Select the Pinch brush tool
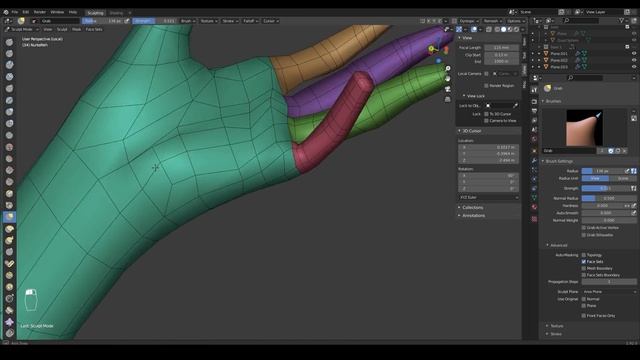The width and height of the screenshot is (640, 360). click(x=9, y=205)
